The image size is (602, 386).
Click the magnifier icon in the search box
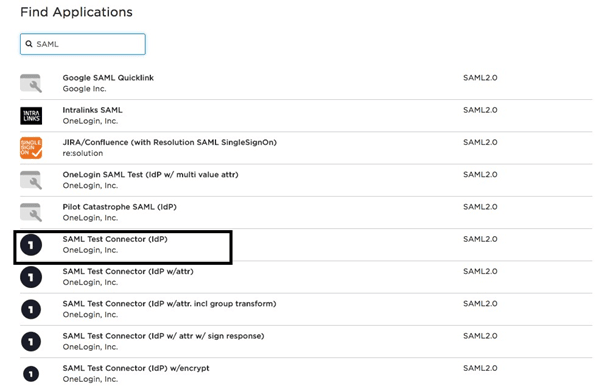pos(29,44)
